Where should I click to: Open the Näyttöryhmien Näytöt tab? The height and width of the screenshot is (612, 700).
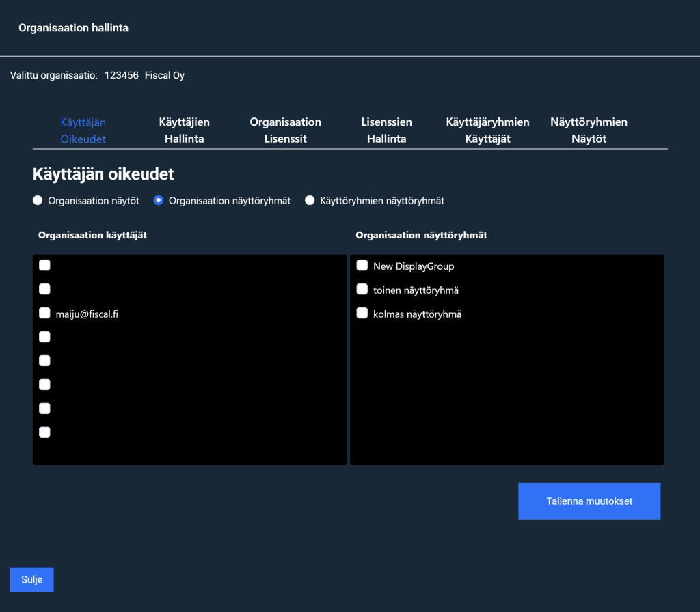click(589, 130)
